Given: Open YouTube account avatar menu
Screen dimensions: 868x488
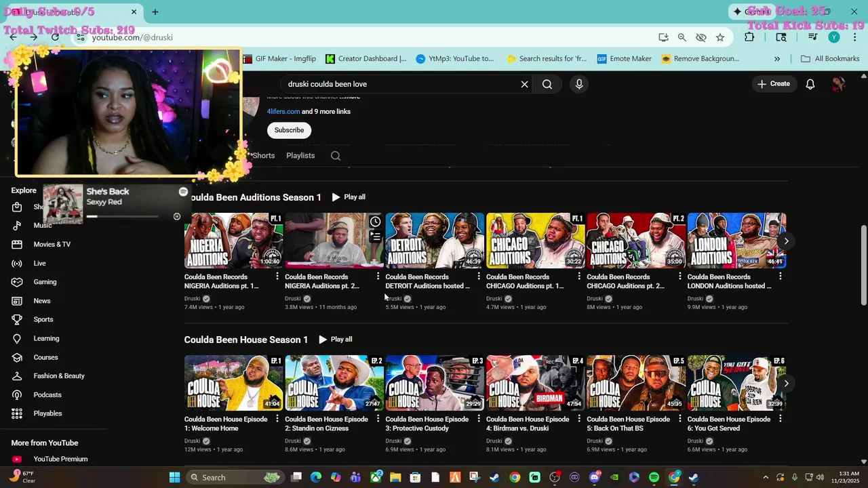Looking at the screenshot, I should (x=839, y=84).
